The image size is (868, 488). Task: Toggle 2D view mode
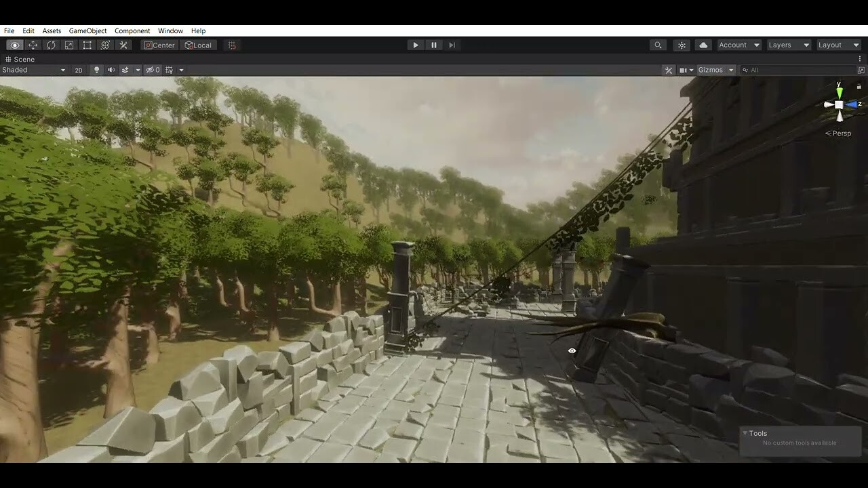click(78, 70)
